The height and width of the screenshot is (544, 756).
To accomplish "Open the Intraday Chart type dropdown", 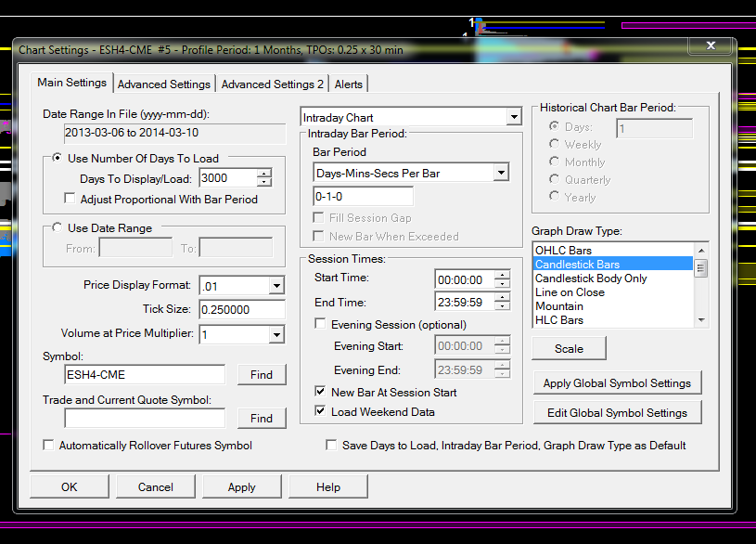I will tap(514, 117).
